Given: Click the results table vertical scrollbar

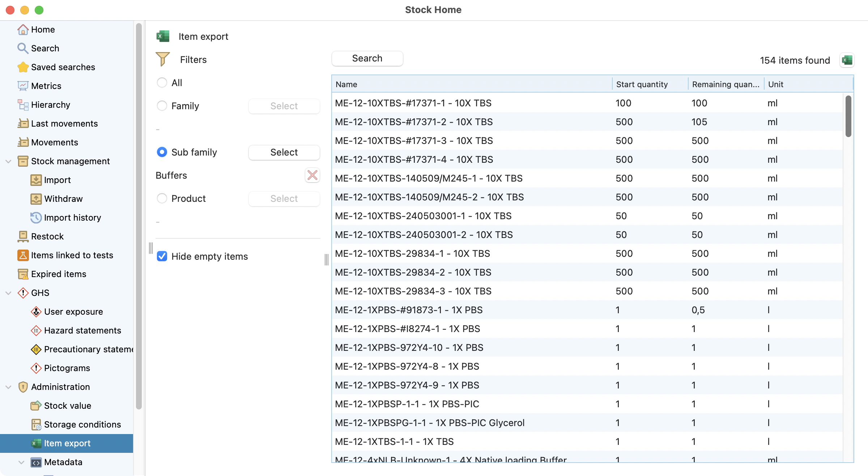Looking at the screenshot, I should click(x=848, y=116).
